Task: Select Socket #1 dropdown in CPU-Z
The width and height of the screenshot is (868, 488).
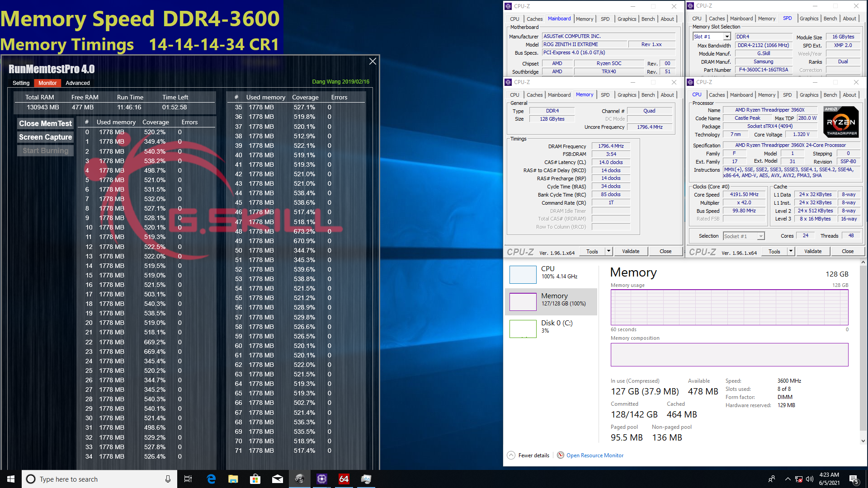Action: tap(741, 237)
